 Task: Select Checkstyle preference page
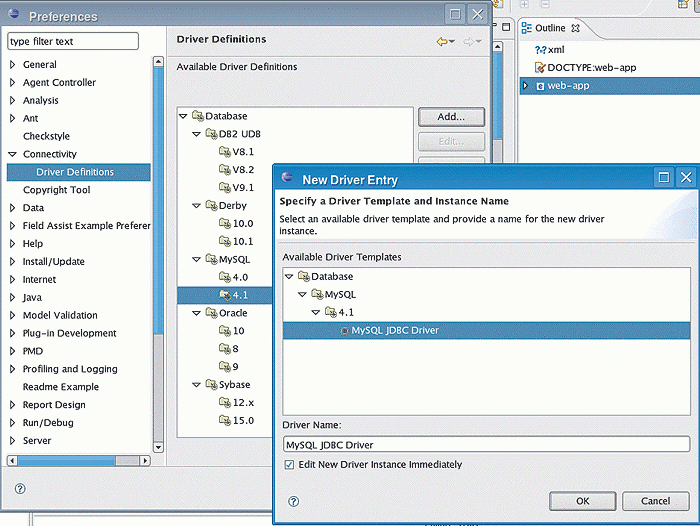coord(46,136)
